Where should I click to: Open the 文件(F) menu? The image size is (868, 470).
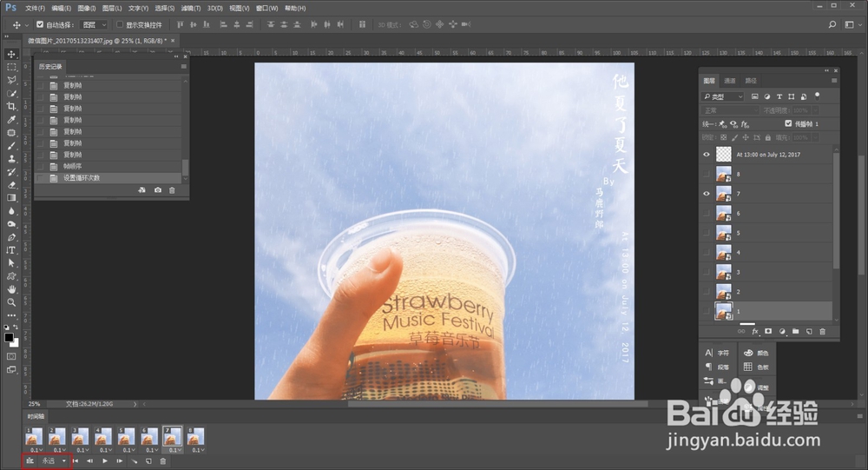(x=35, y=9)
